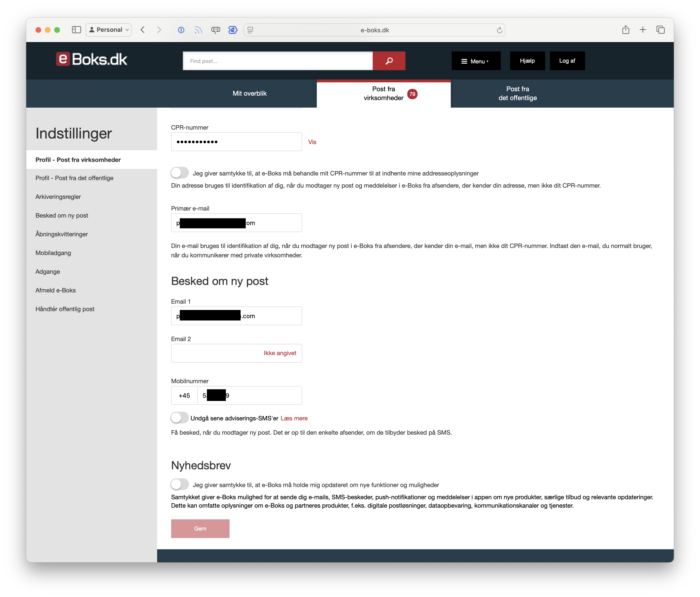
Task: Toggle the Safari sidebar icon
Action: tap(76, 30)
